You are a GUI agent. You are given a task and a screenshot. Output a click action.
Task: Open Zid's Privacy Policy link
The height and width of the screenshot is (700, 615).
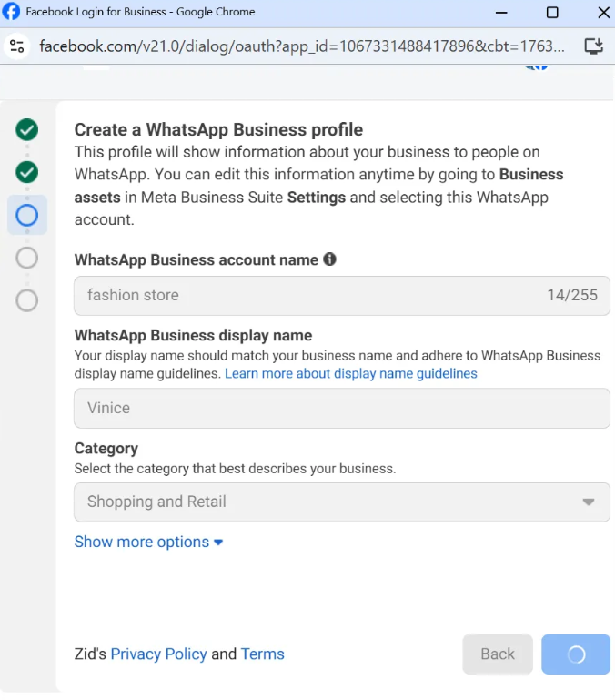[x=158, y=654]
